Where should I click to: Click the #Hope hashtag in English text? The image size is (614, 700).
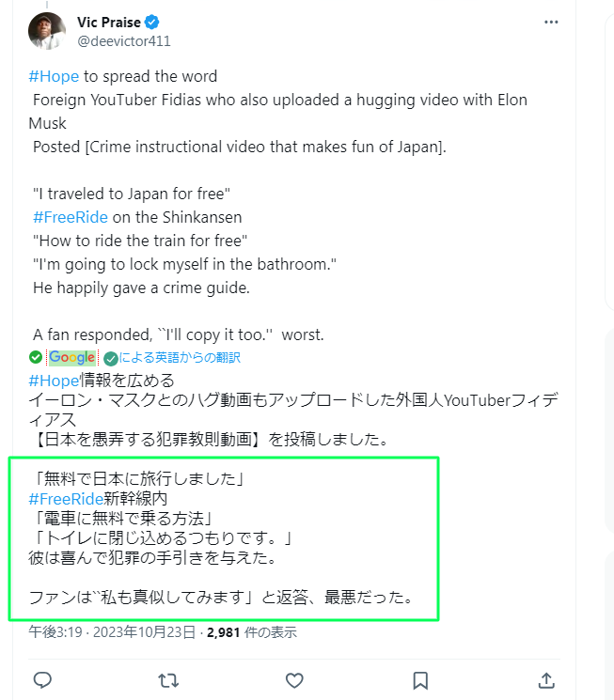coord(54,76)
